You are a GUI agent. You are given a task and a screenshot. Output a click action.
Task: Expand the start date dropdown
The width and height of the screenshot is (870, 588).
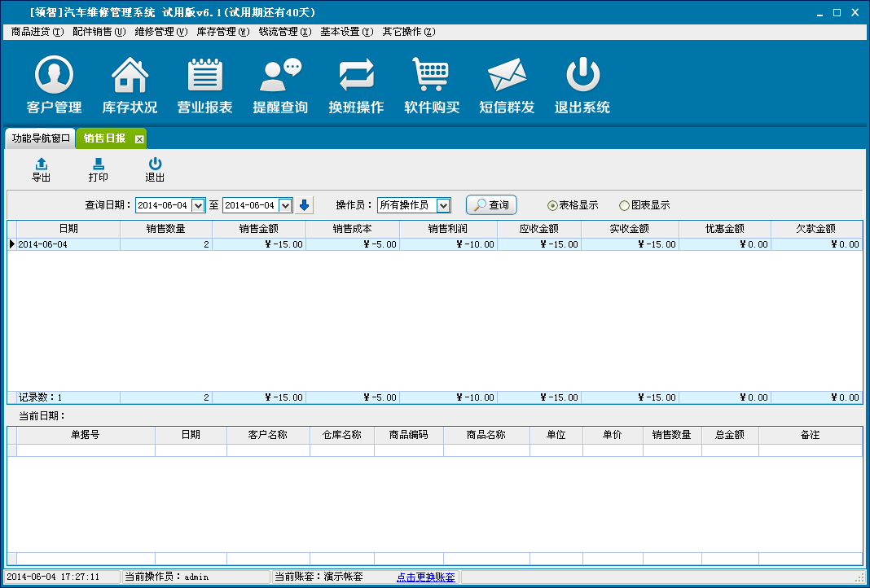pos(197,205)
